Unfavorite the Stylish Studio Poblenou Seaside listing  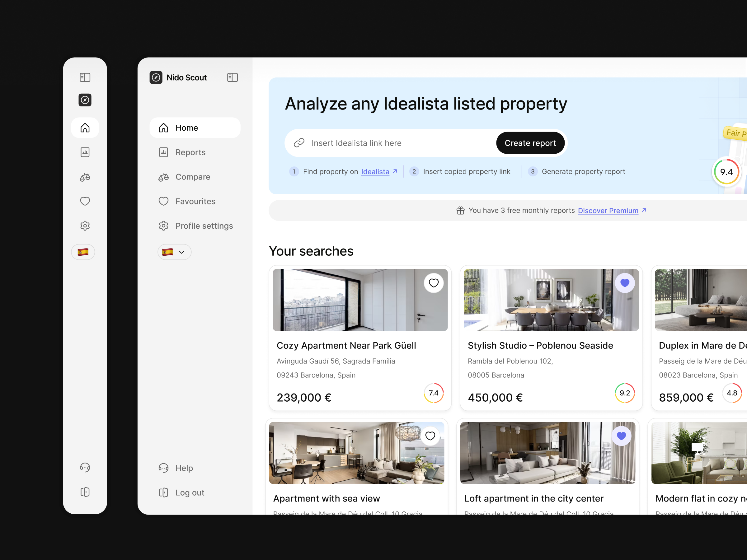[625, 283]
